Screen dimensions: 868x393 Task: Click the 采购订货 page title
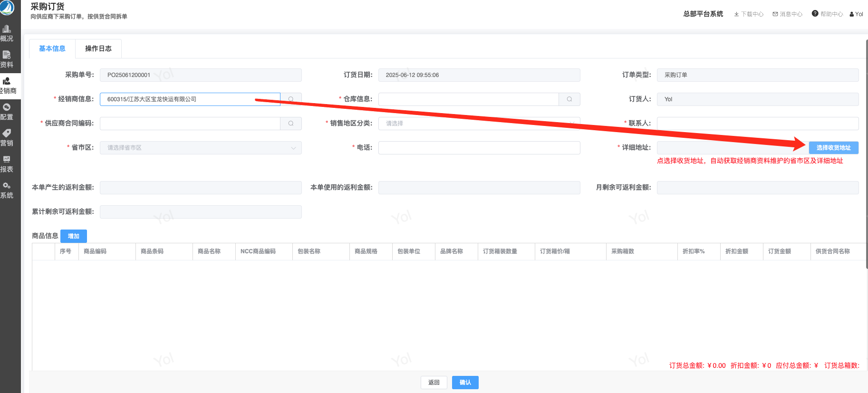[48, 7]
